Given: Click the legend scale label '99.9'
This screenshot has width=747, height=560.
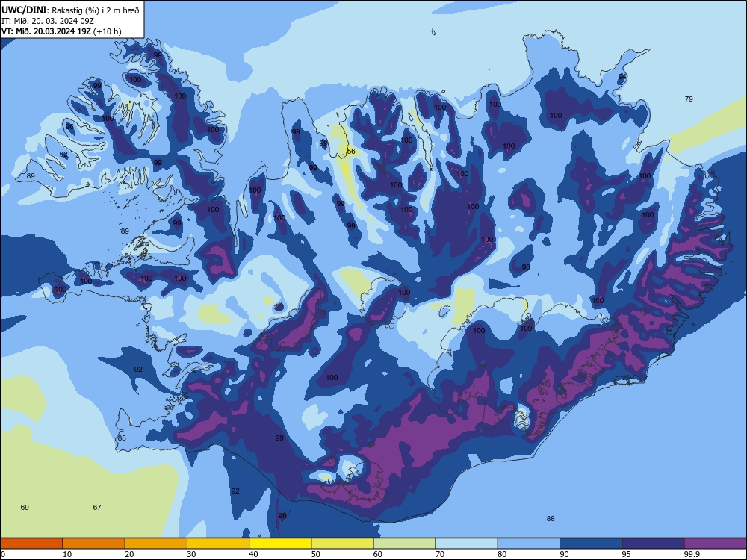Looking at the screenshot, I should 691,554.
